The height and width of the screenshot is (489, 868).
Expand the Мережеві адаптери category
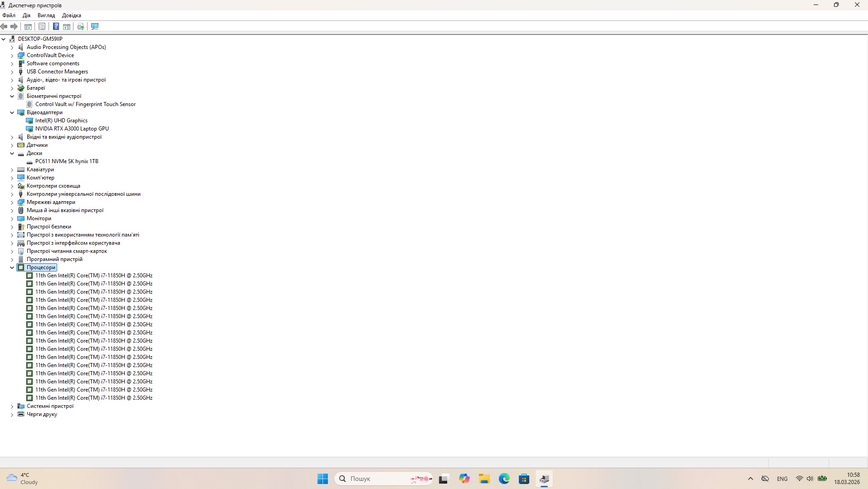(12, 202)
